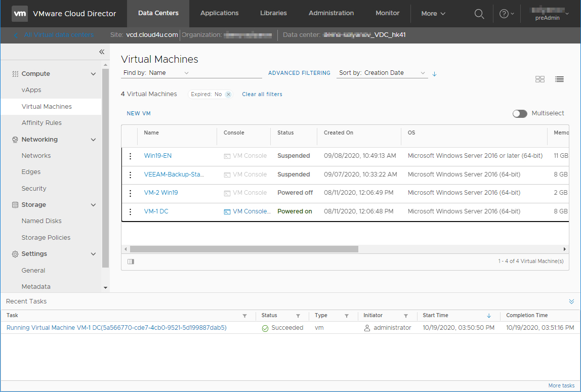The image size is (581, 392).
Task: Toggle the Multiselect switch
Action: (x=520, y=114)
